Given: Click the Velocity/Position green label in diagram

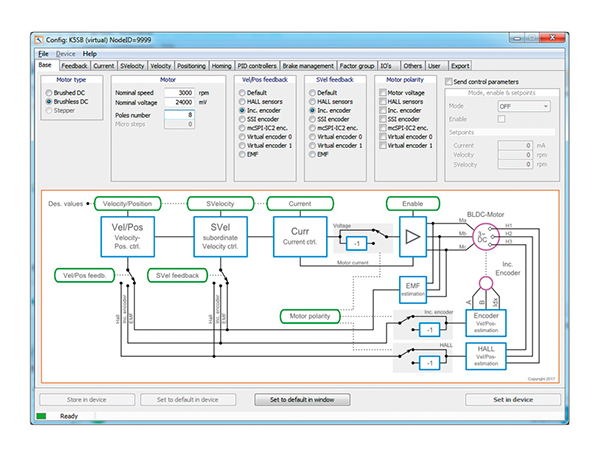Looking at the screenshot, I should click(127, 204).
